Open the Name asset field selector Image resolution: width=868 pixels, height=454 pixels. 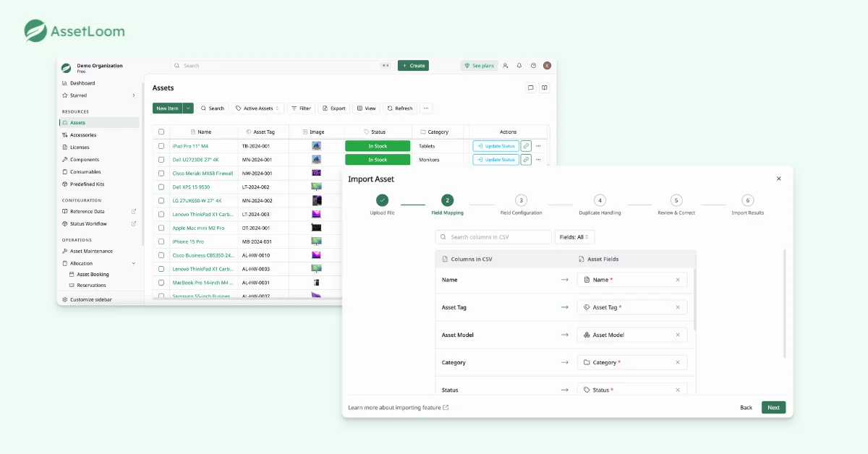[632, 280]
